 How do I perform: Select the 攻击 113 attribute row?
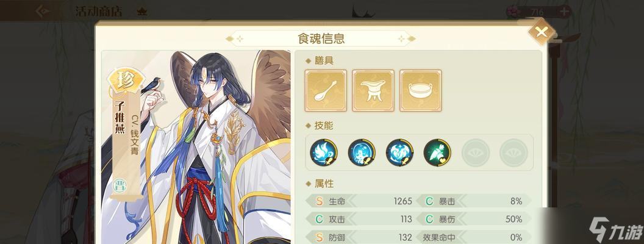360,220
